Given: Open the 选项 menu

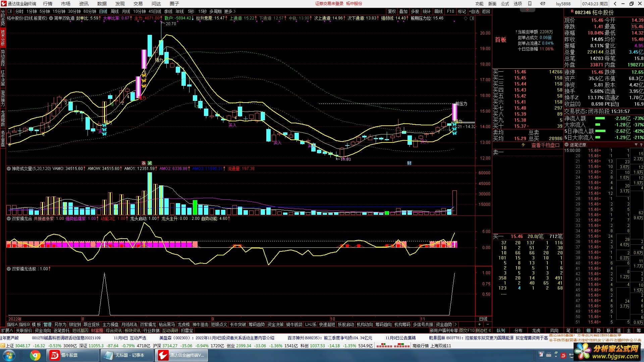Looking at the screenshot, I should (518, 4).
